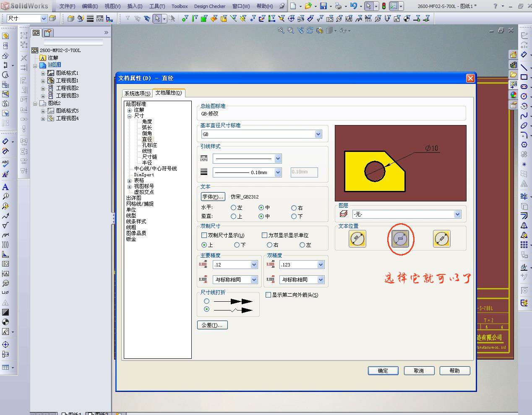Enable 显示第二向外箭头 checkbox

[x=268, y=295]
